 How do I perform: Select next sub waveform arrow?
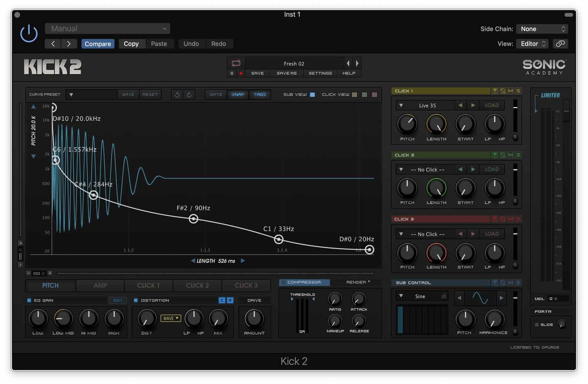(x=501, y=298)
